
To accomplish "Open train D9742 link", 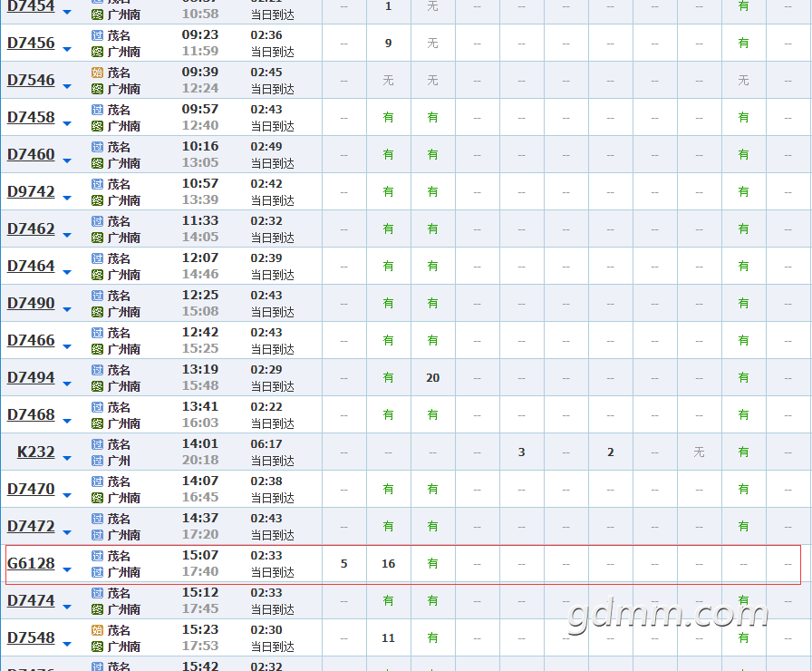I will tap(31, 191).
